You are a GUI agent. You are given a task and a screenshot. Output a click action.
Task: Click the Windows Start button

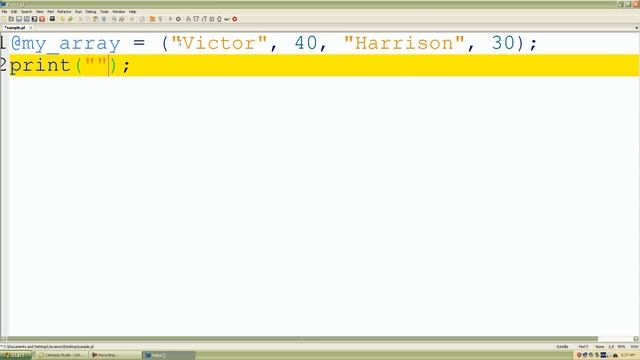pos(16,355)
